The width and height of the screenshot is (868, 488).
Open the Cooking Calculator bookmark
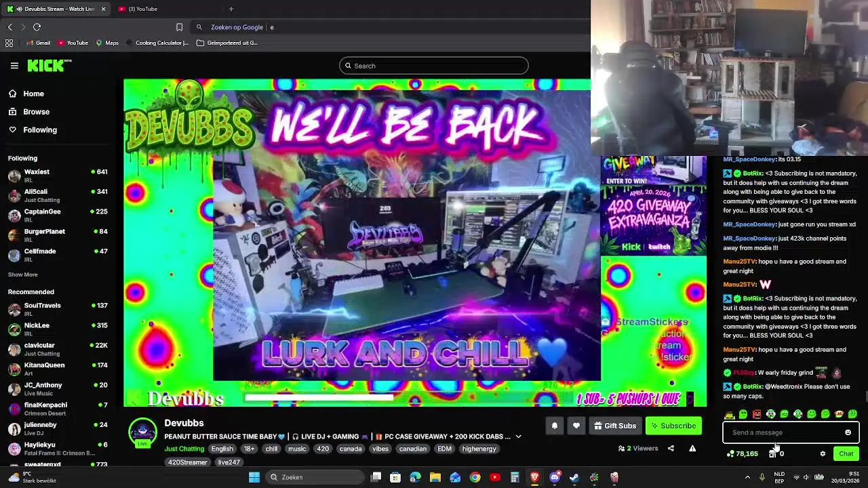pyautogui.click(x=157, y=43)
